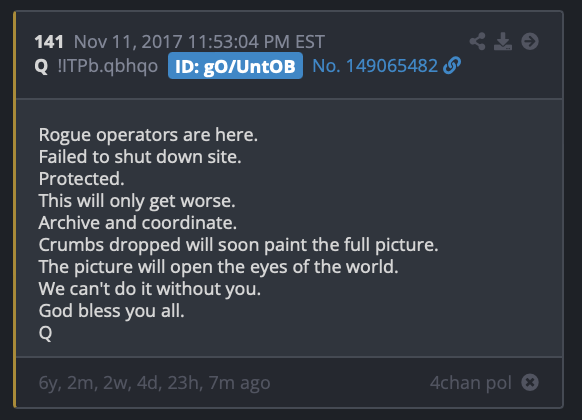The width and height of the screenshot is (582, 420).
Task: Click the timestamp Nov 11, 2017 11:53:04 PM EST
Action: [x=199, y=42]
